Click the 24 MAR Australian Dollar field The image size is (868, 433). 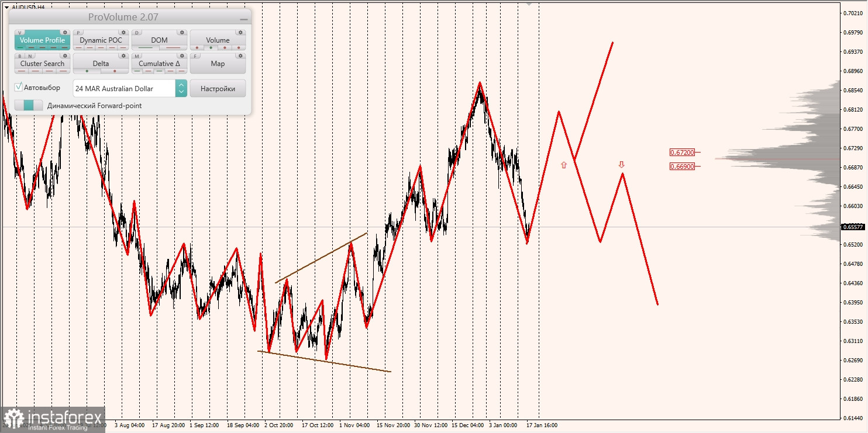pos(124,88)
